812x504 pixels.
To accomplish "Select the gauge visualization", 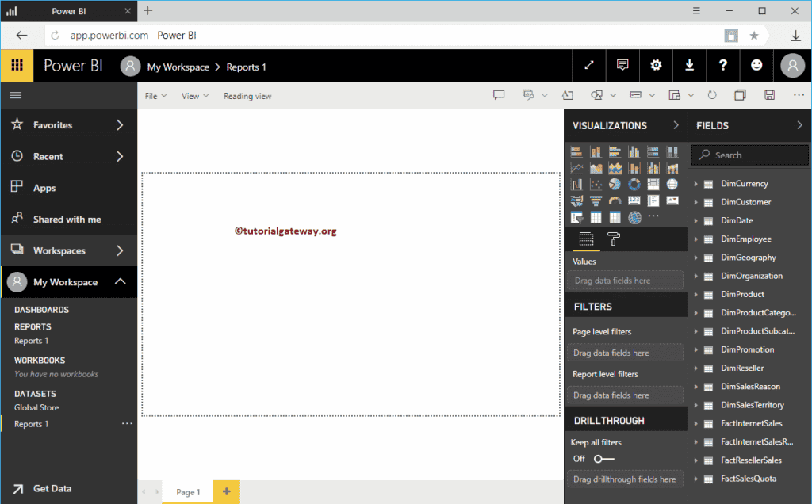I will click(x=615, y=200).
